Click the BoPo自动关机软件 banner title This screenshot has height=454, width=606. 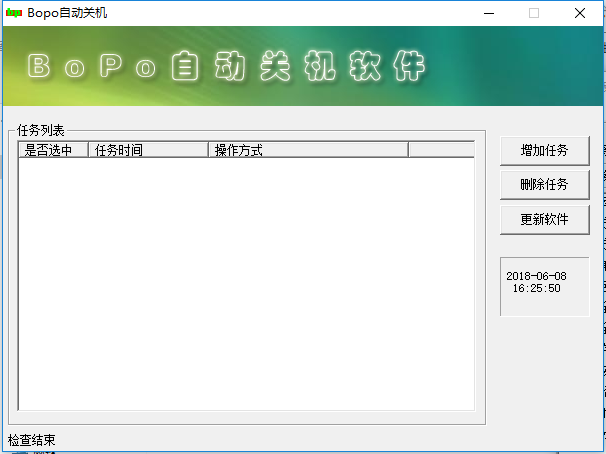coord(227,67)
